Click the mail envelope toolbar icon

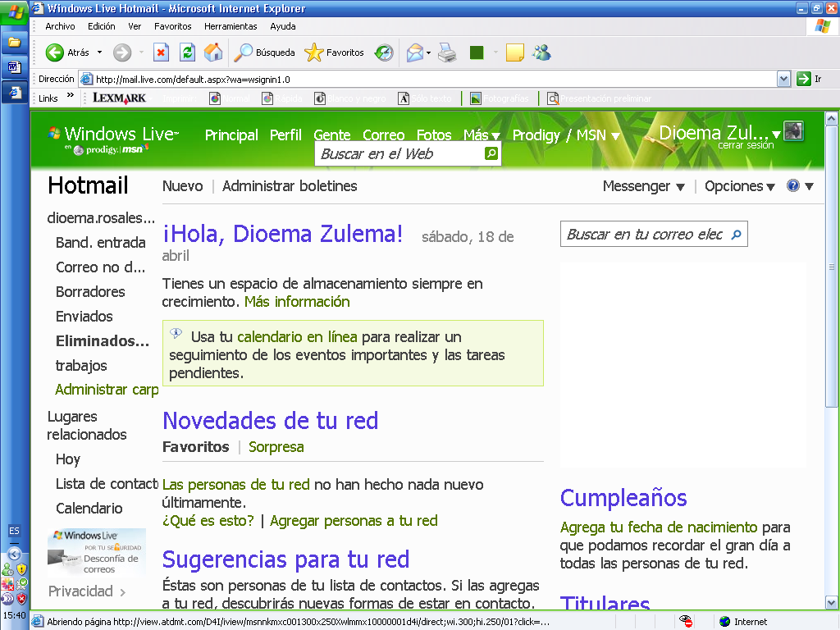[x=415, y=52]
